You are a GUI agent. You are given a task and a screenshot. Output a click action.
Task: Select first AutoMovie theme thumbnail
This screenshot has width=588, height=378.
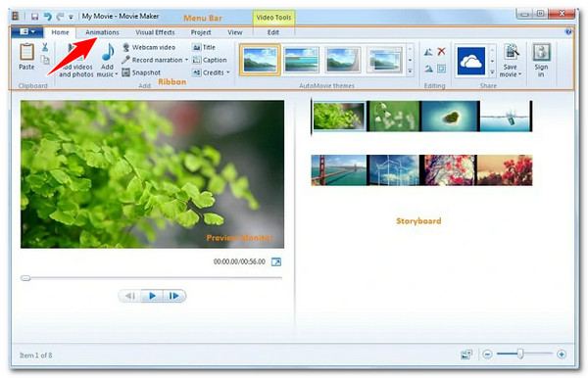pyautogui.click(x=260, y=60)
